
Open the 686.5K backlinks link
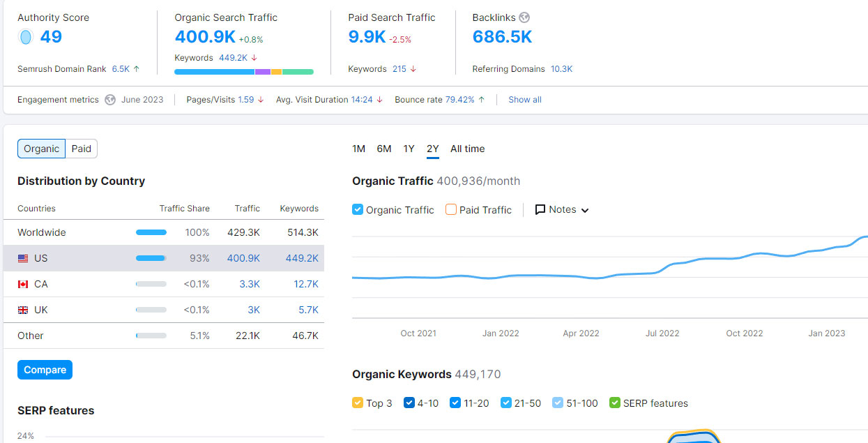502,37
